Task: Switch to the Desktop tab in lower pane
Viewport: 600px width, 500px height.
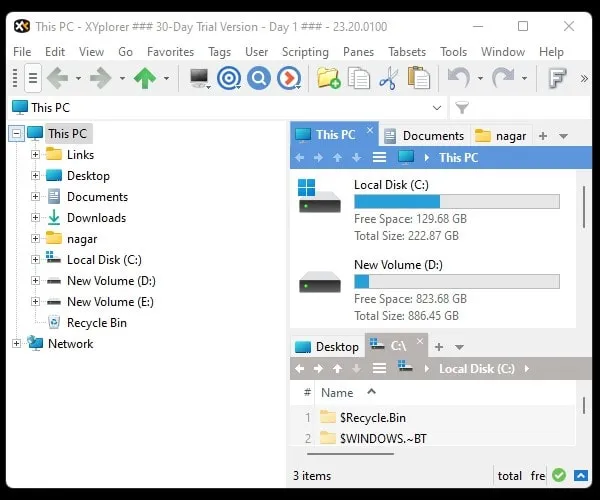Action: coord(327,347)
